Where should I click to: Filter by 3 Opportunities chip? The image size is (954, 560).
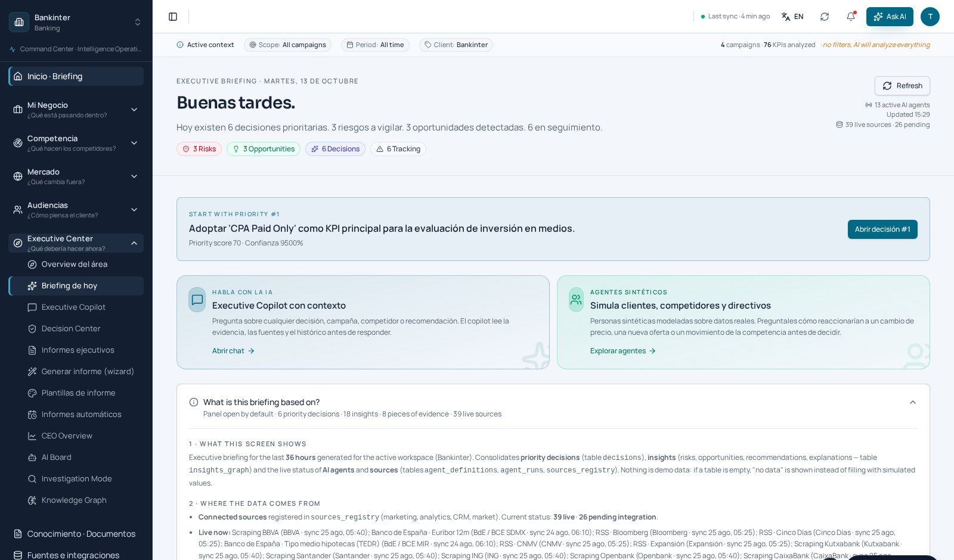click(x=264, y=149)
